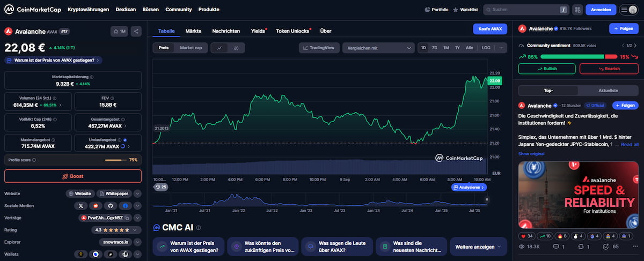Click the grid apps icon beside search

[577, 10]
